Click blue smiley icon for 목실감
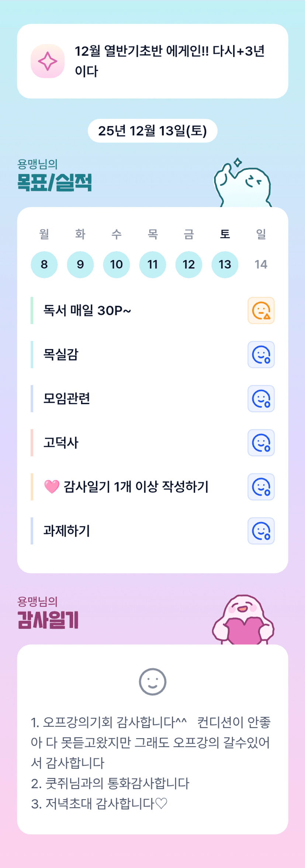 261,355
